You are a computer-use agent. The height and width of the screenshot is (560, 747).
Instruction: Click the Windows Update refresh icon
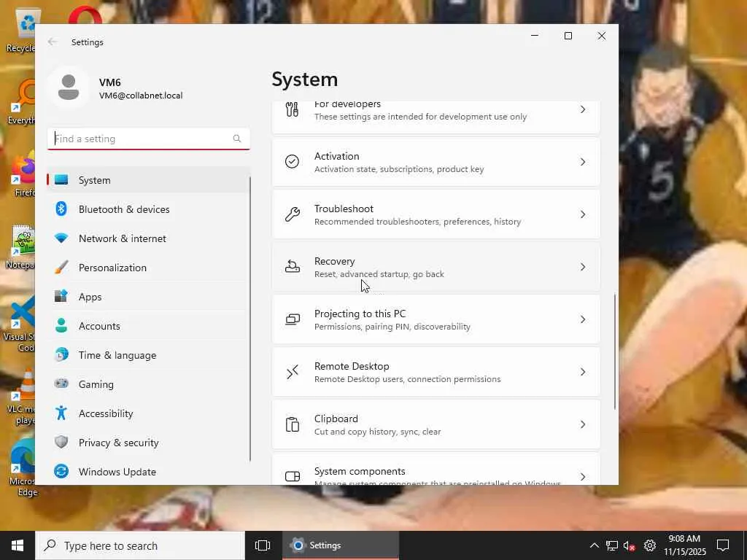pos(61,471)
